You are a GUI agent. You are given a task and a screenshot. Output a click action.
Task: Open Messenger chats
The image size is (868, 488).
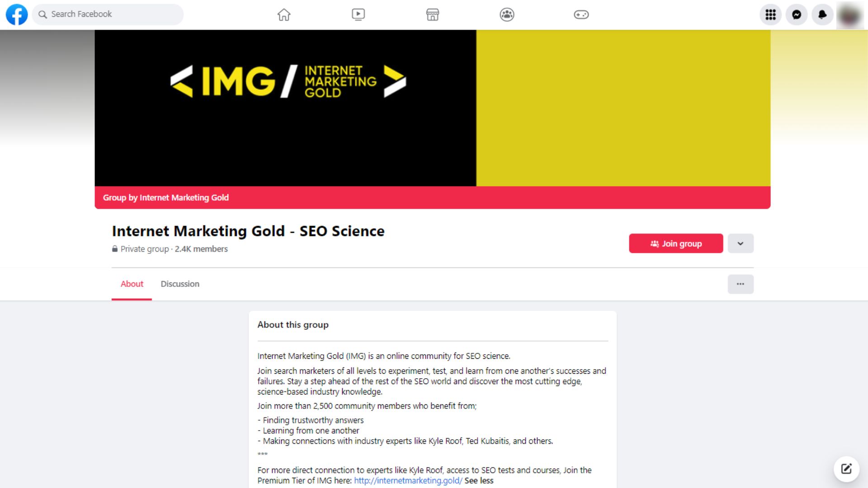pos(797,14)
